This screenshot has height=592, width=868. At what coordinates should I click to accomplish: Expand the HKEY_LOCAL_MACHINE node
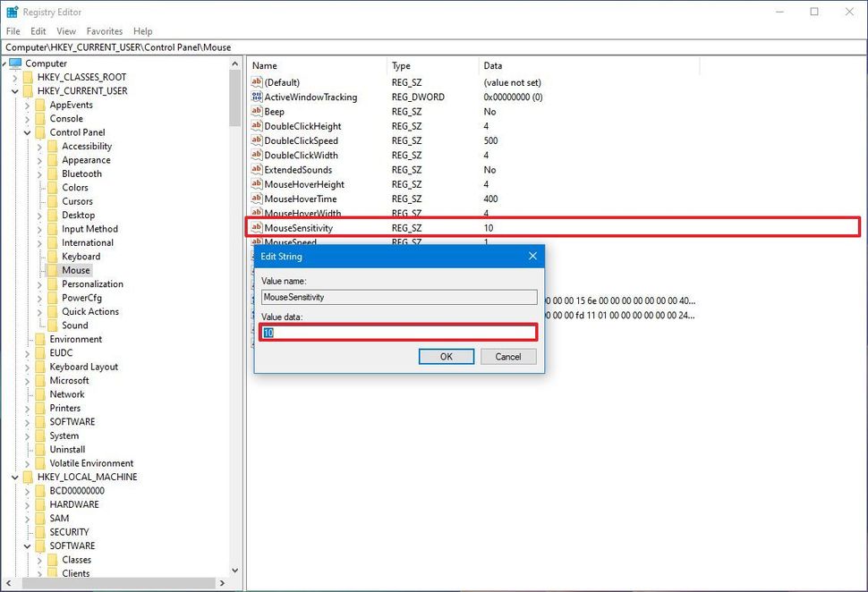tap(14, 477)
